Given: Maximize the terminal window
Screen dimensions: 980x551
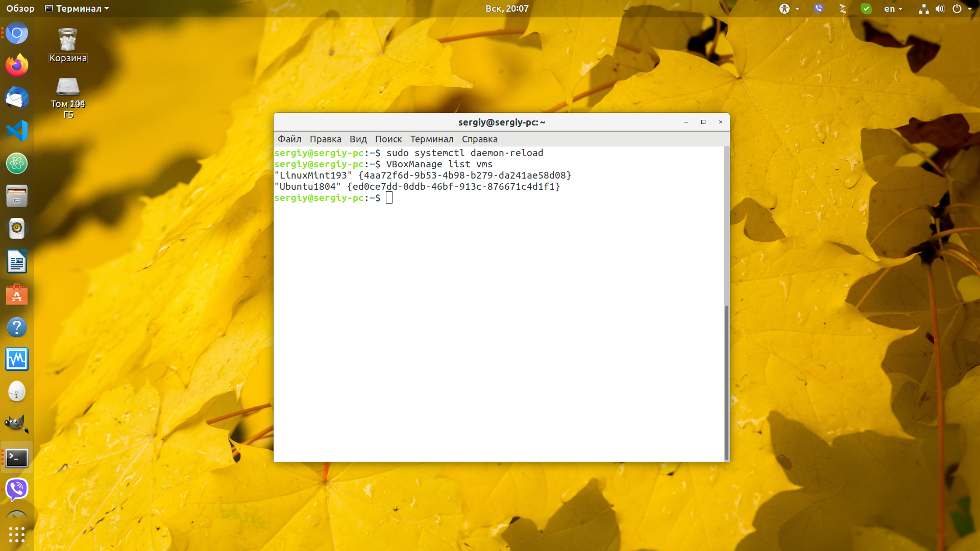Looking at the screenshot, I should click(703, 122).
